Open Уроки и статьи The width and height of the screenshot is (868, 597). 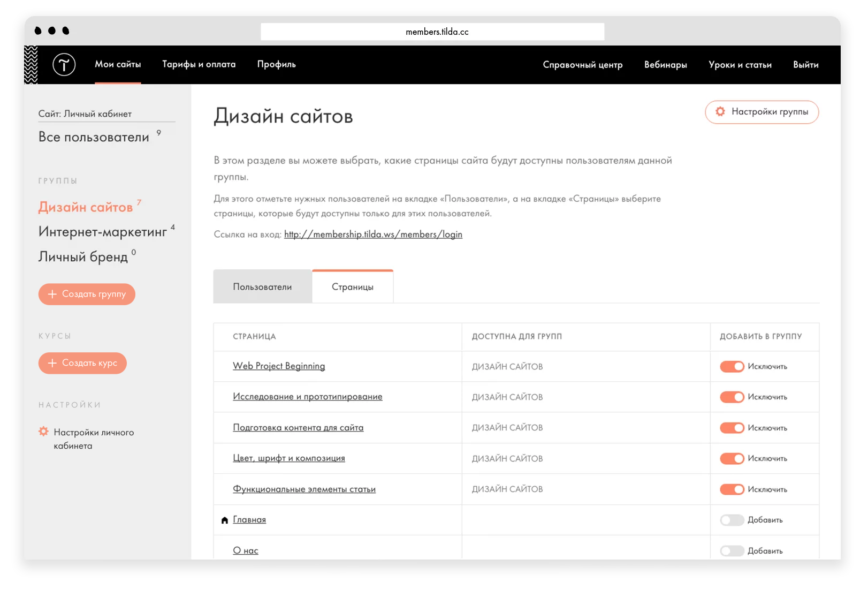(x=740, y=65)
